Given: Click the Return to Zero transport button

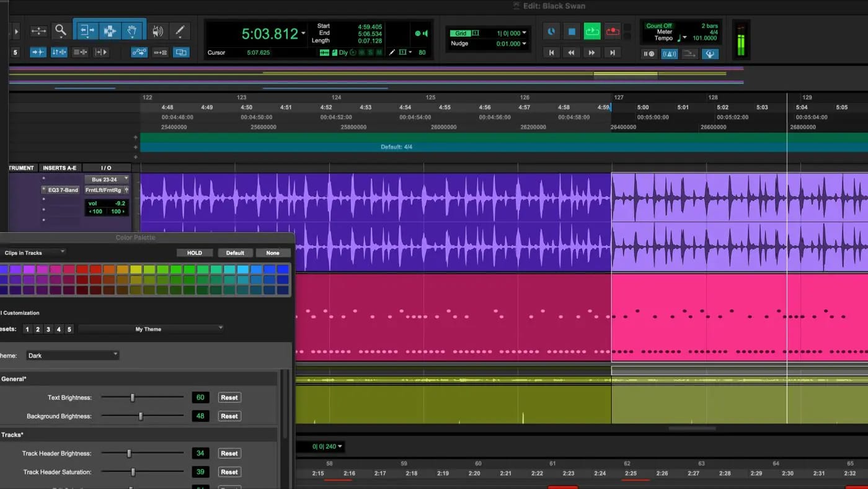Looking at the screenshot, I should click(x=552, y=53).
